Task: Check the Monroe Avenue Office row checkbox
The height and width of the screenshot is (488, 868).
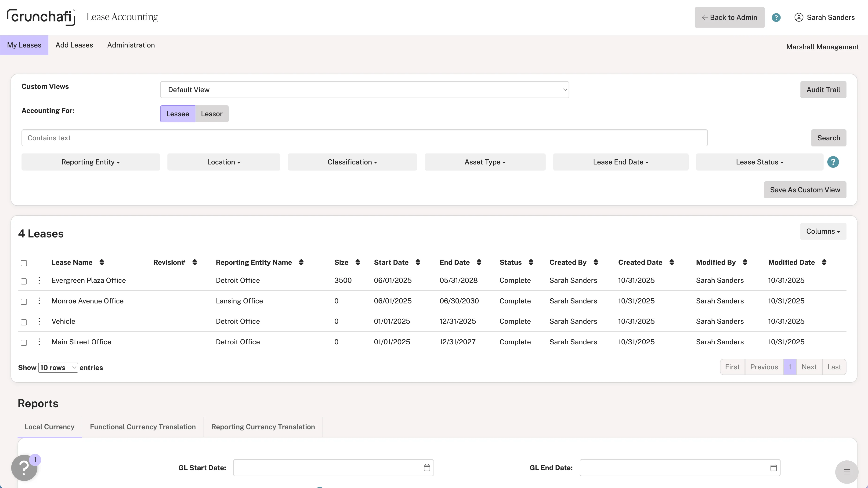Action: tap(24, 302)
